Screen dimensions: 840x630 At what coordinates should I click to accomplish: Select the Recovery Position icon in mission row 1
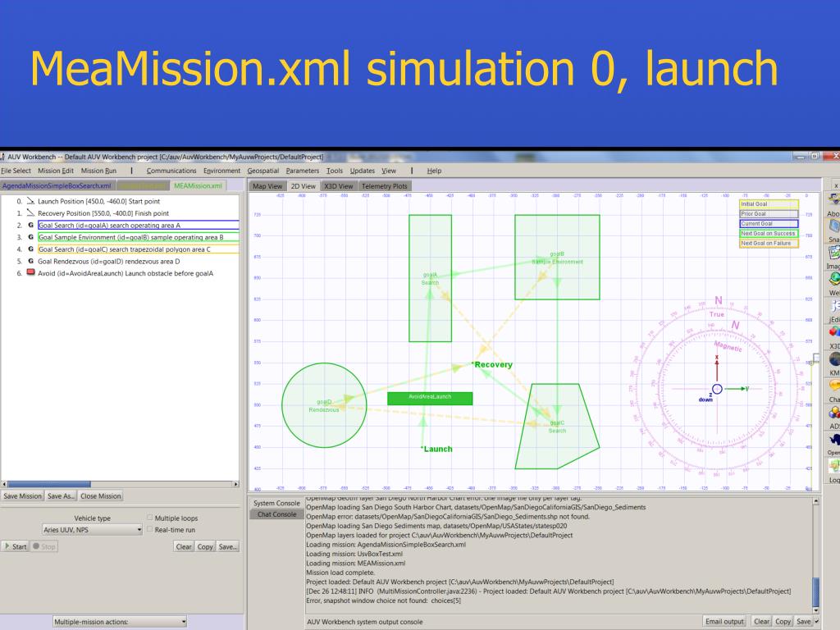[30, 213]
